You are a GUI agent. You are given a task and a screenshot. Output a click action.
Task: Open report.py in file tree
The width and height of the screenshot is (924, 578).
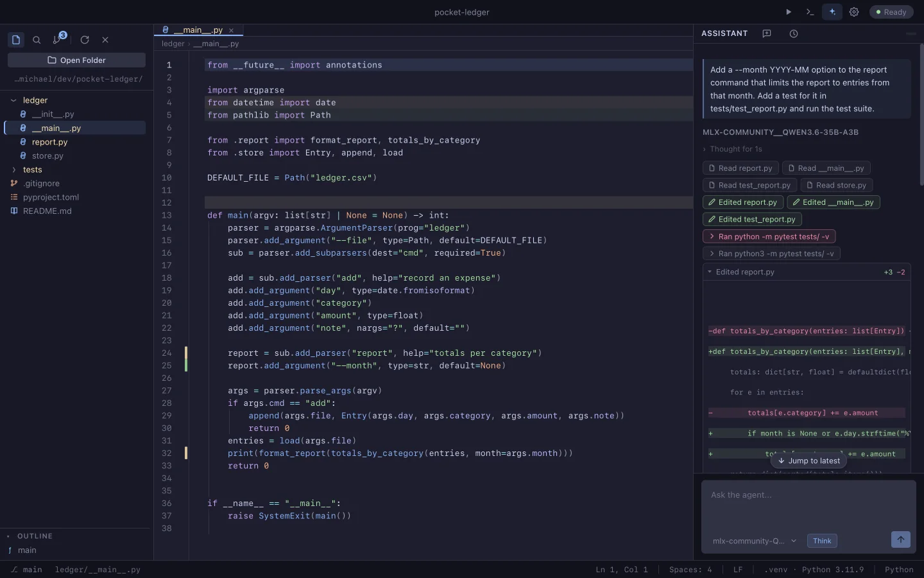point(76,142)
